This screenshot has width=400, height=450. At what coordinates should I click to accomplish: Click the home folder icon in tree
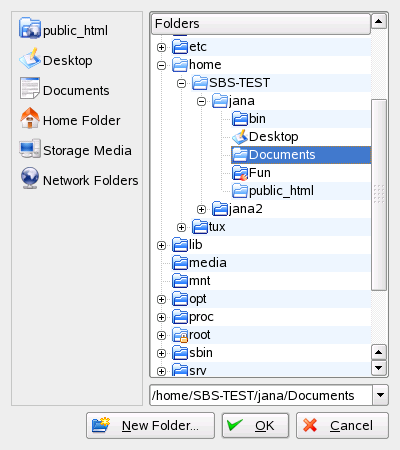[x=180, y=65]
